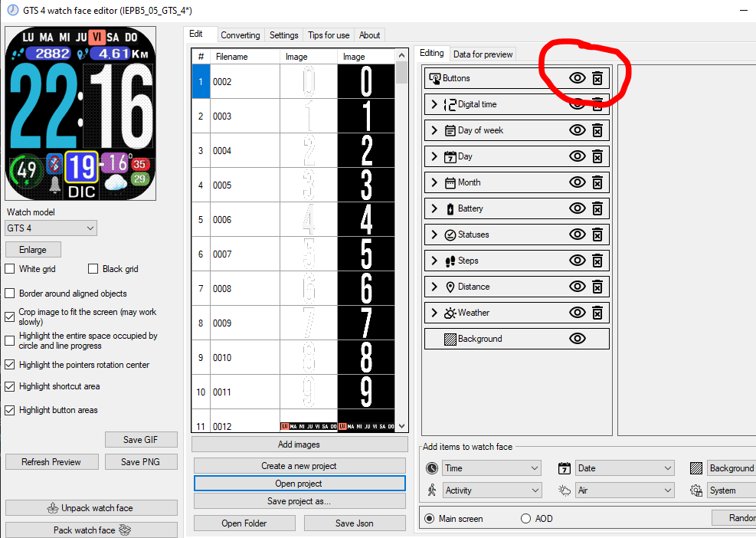Click the Statuses checkmark icon
Screen dimensions: 756x538
coord(450,235)
